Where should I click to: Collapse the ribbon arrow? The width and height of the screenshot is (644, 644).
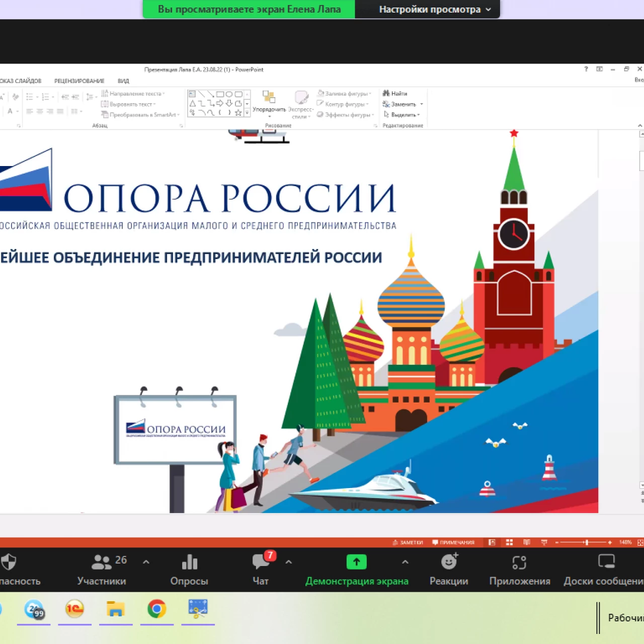click(640, 125)
